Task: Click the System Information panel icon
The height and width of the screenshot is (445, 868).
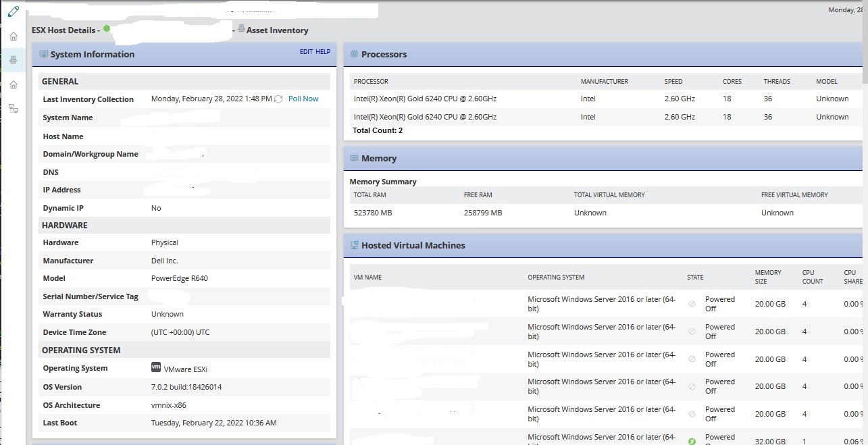Action: pos(44,54)
